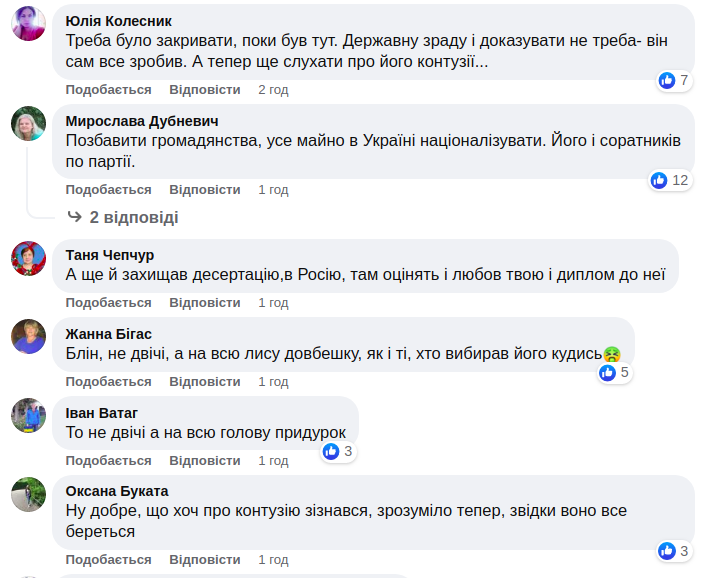Screen dimensions: 706x578
Task: Click the like reaction icon on Жанна Бігас's comment
Action: click(607, 373)
